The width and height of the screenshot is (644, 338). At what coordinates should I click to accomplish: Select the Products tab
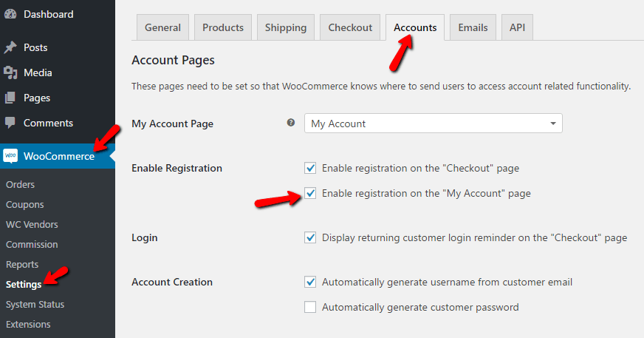pyautogui.click(x=223, y=28)
